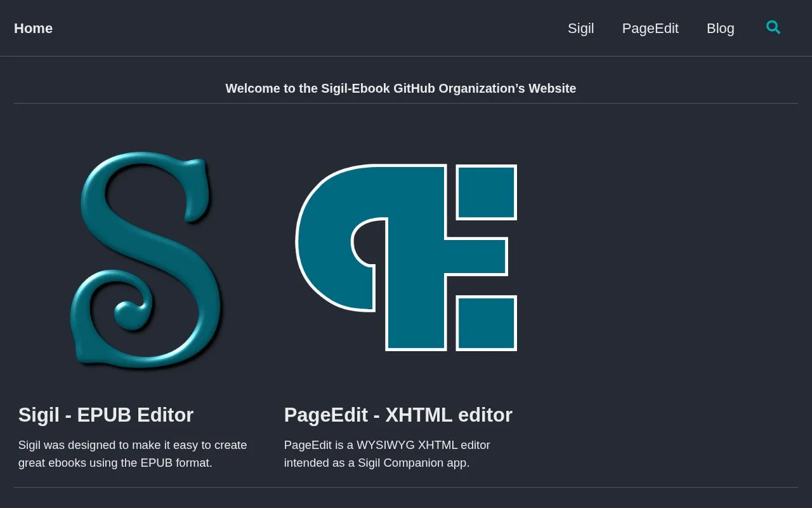Click the Sigil S logo image
Image resolution: width=812 pixels, height=508 pixels.
point(147,260)
